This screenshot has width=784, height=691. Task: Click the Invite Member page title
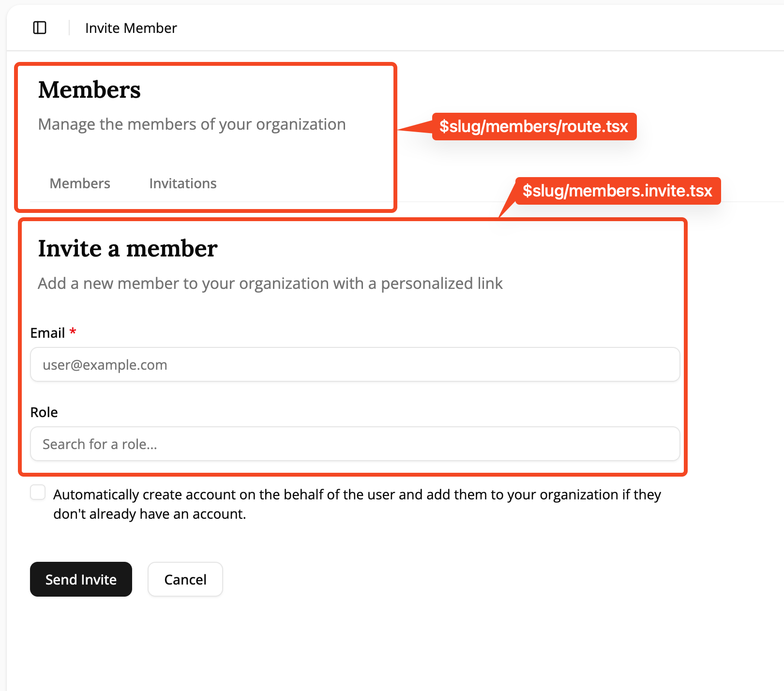pyautogui.click(x=131, y=28)
